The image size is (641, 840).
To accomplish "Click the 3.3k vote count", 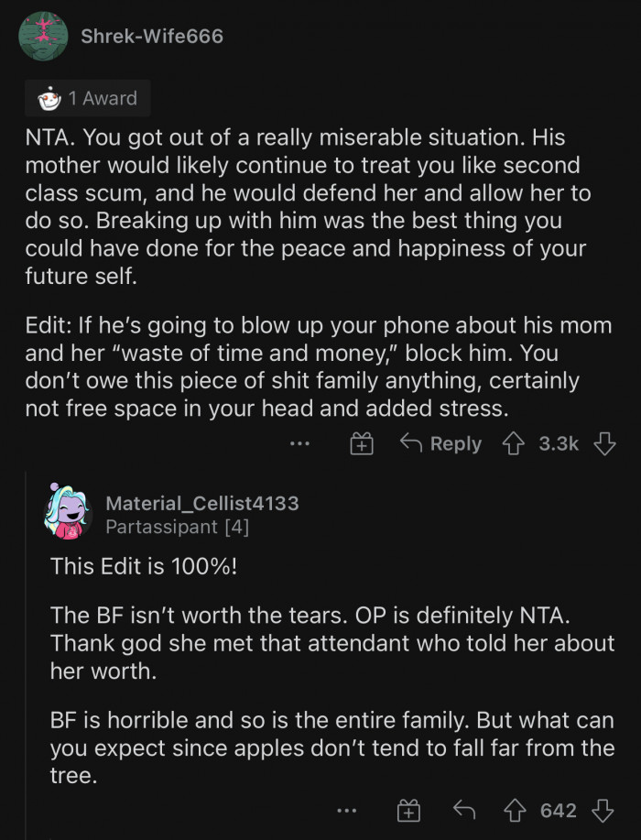I will click(559, 443).
